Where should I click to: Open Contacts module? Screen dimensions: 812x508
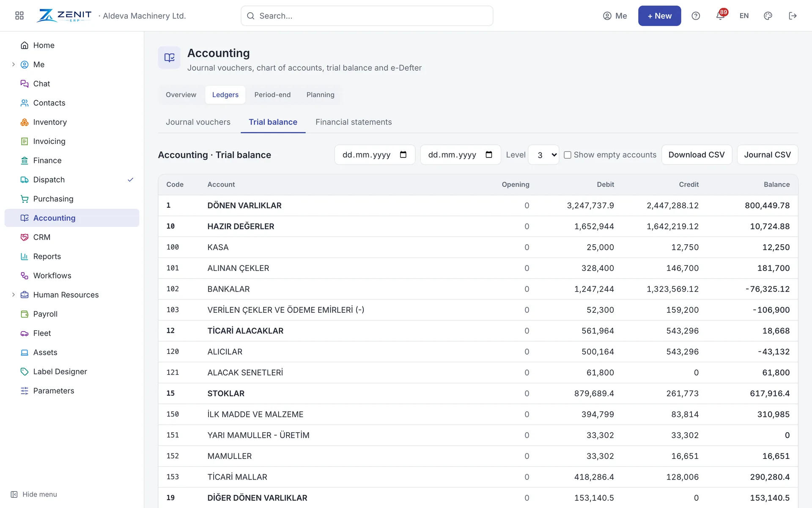[x=72, y=103]
